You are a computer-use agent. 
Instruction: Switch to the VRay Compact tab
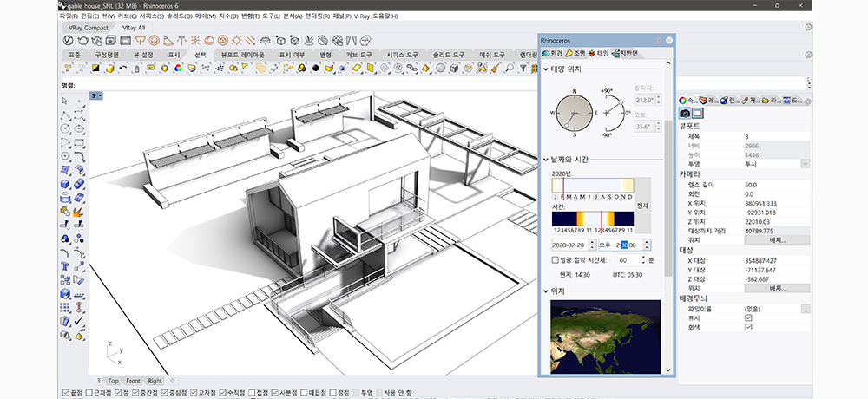[89, 27]
